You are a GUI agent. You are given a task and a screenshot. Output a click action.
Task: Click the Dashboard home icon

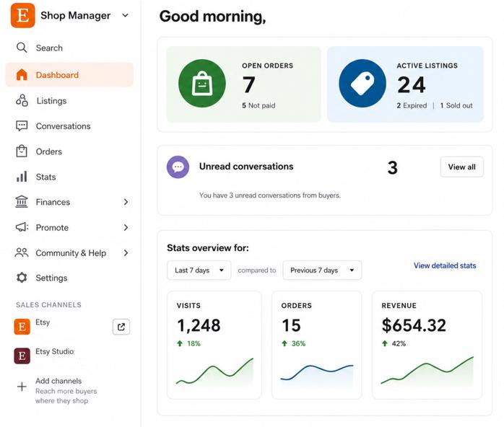(x=22, y=75)
